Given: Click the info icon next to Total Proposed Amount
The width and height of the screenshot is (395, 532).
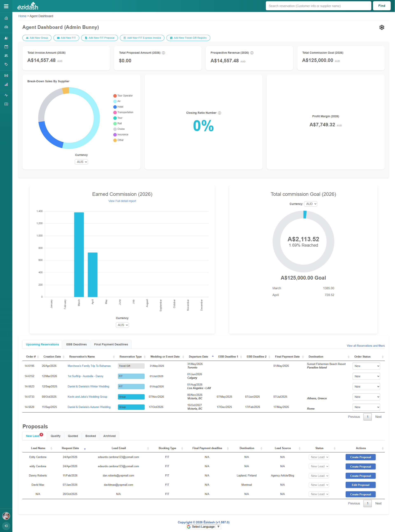Looking at the screenshot, I should (x=164, y=53).
